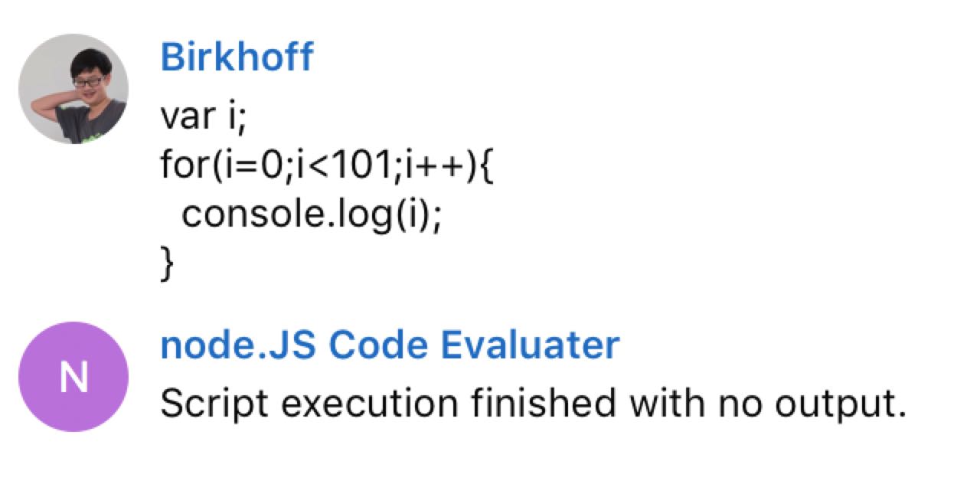Image resolution: width=980 pixels, height=484 pixels.
Task: Click the for-loop line of code
Action: [328, 165]
